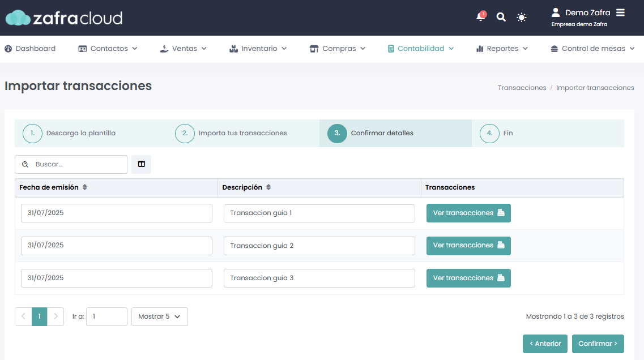Edit date field of Transaccion guia 2

tap(117, 246)
